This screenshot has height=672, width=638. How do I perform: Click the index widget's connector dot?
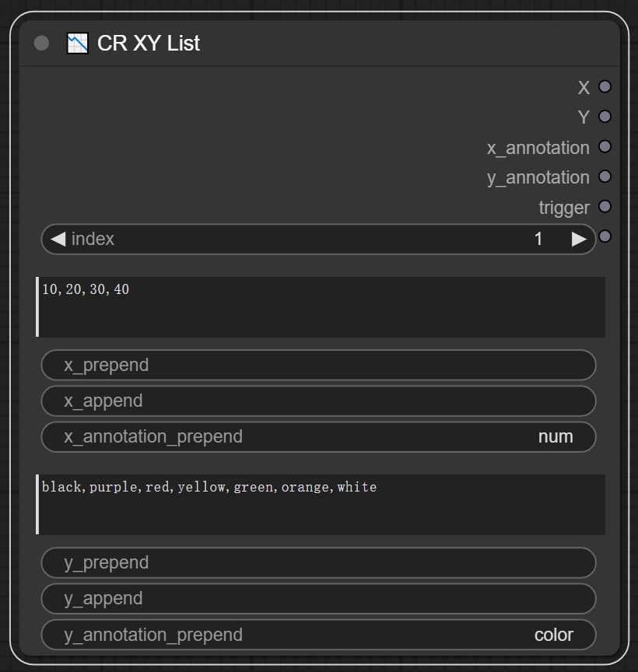click(605, 236)
